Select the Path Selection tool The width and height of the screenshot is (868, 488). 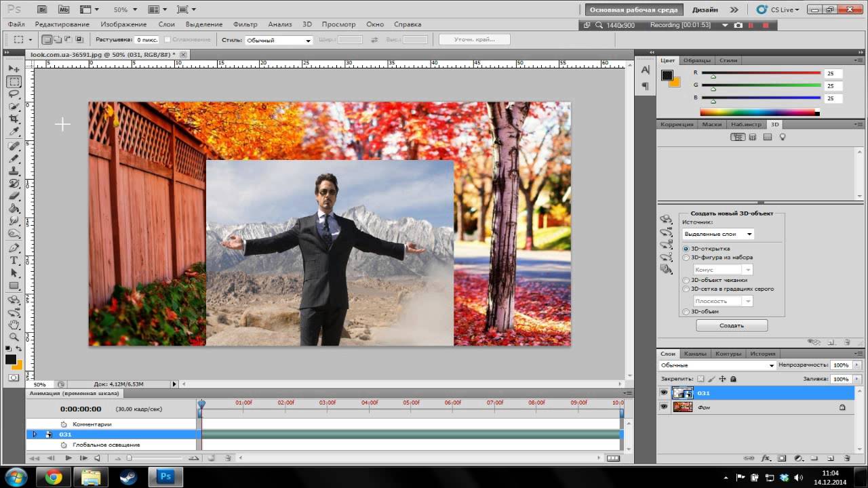point(14,272)
